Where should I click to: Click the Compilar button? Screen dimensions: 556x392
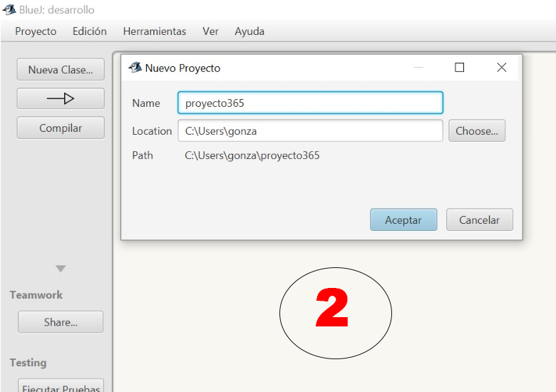point(61,128)
